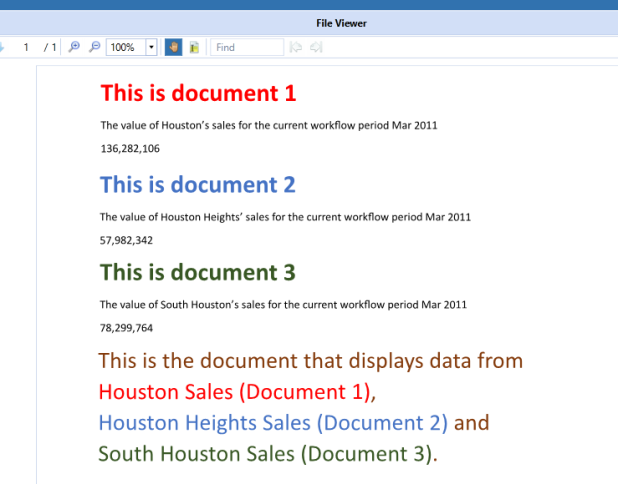This screenshot has height=484, width=618.
Task: Click the next page arrow icon
Action: coord(3,47)
